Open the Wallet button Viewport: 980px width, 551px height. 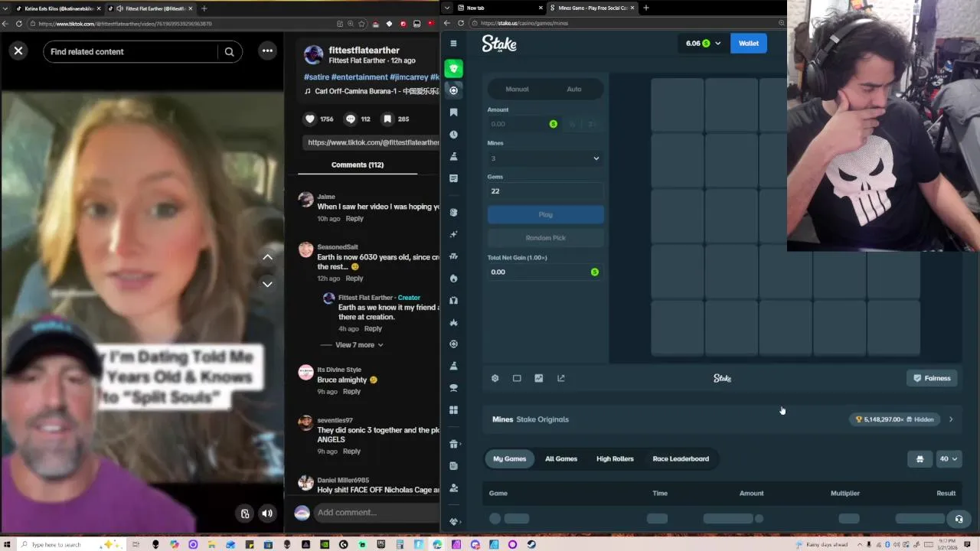click(x=748, y=44)
